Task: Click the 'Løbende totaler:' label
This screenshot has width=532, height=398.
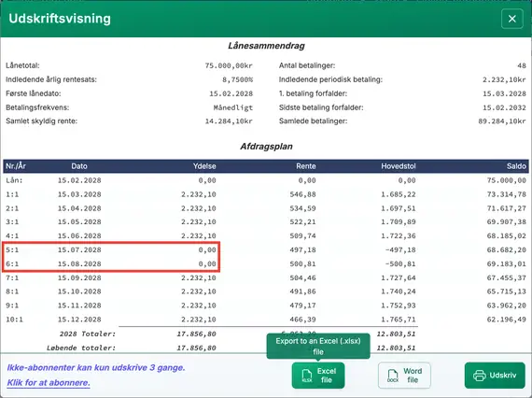Action: [81, 348]
